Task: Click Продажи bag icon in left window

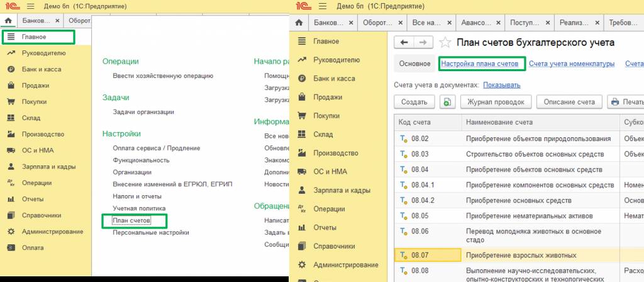Action: [11, 86]
